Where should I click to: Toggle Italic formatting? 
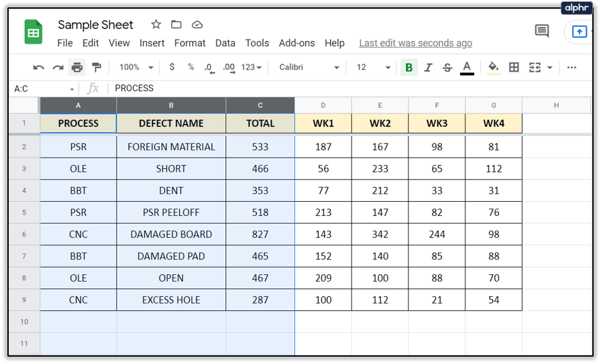(428, 67)
